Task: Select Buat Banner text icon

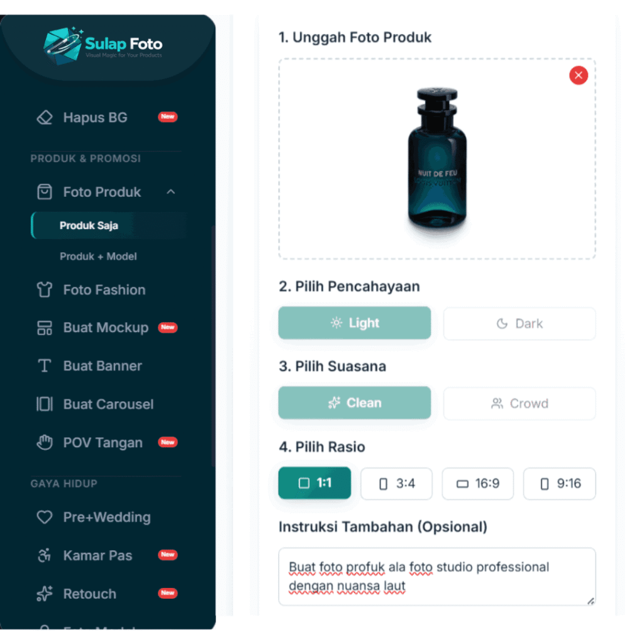Action: click(45, 365)
